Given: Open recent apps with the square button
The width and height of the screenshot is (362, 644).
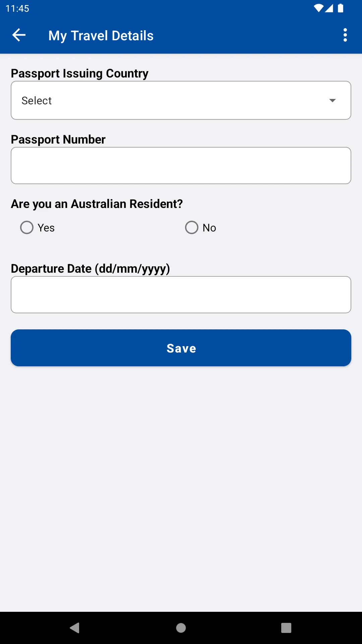Looking at the screenshot, I should (x=286, y=628).
